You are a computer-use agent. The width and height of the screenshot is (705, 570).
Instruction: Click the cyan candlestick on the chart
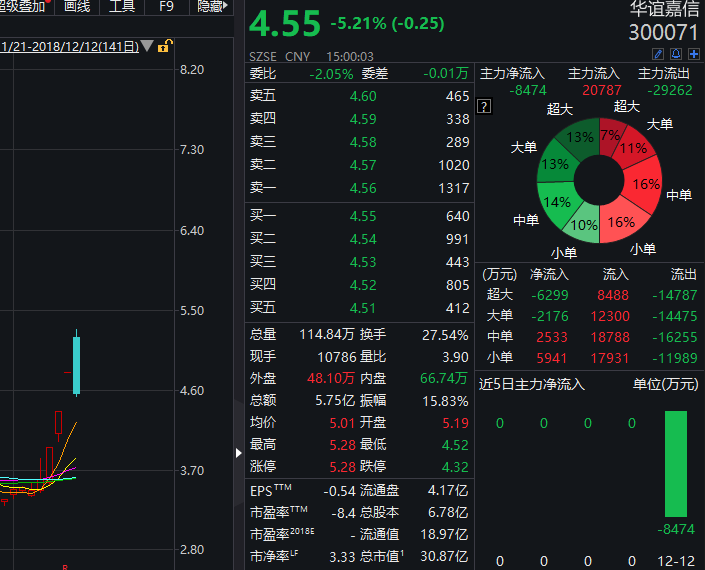(76, 365)
